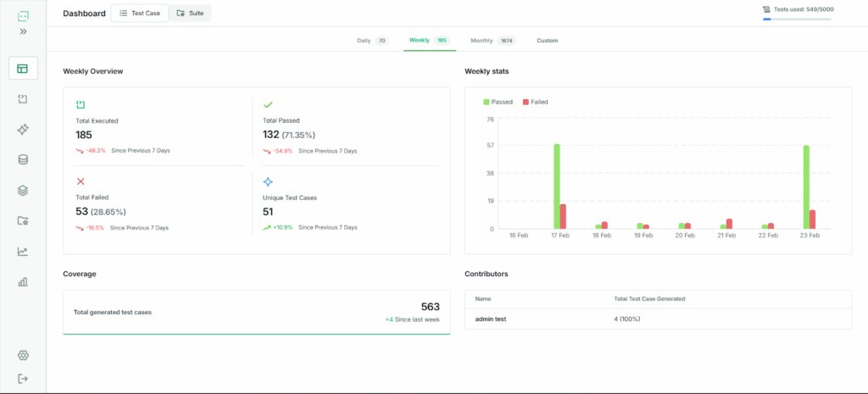This screenshot has width=868, height=394.
Task: Open the layers stack icon in sidebar
Action: [x=23, y=191]
